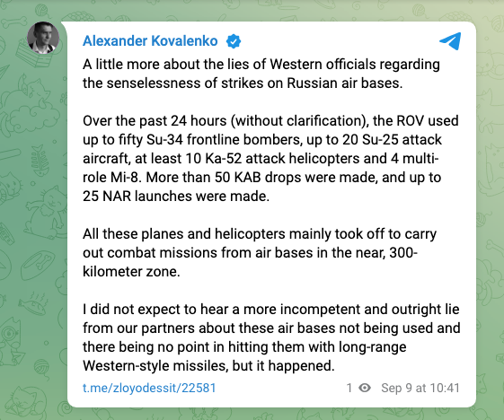Screen dimensions: 504x420
Task: Click the paragraph starting All these planes
Action: click(260, 252)
